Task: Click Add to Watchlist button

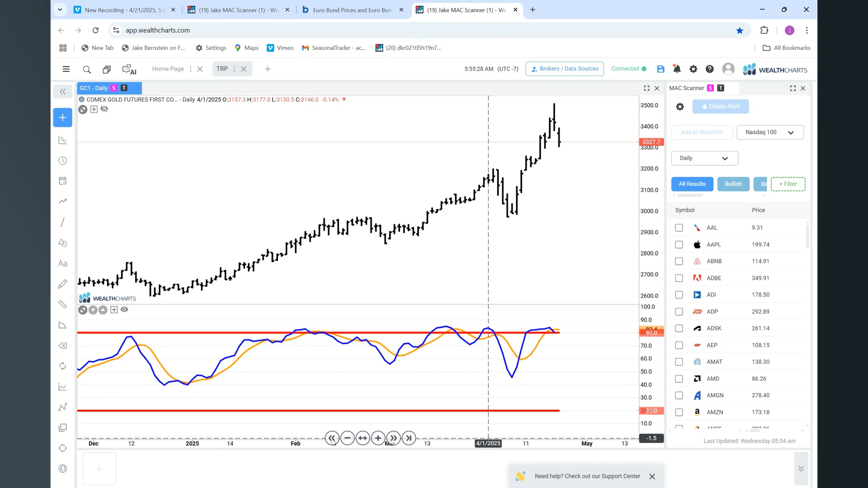Action: click(702, 132)
